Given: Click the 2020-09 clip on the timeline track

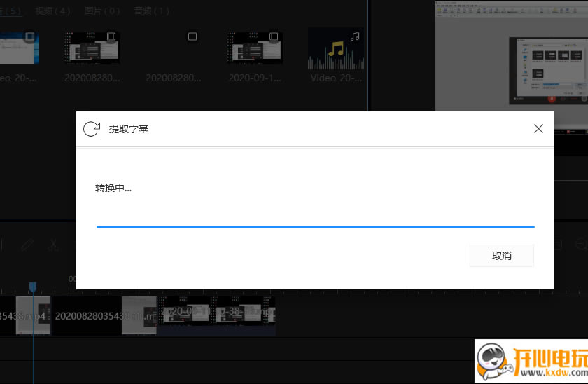Looking at the screenshot, I should click(x=185, y=315).
